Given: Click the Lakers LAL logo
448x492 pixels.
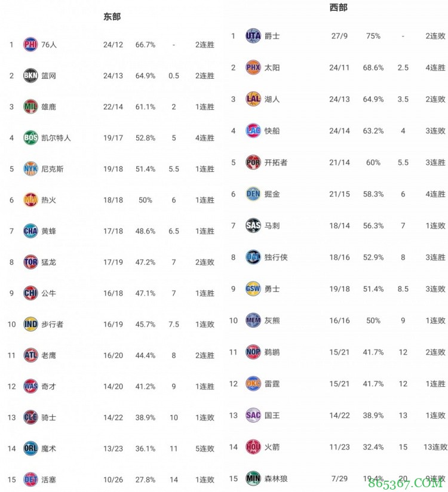Looking at the screenshot, I should pyautogui.click(x=253, y=99).
